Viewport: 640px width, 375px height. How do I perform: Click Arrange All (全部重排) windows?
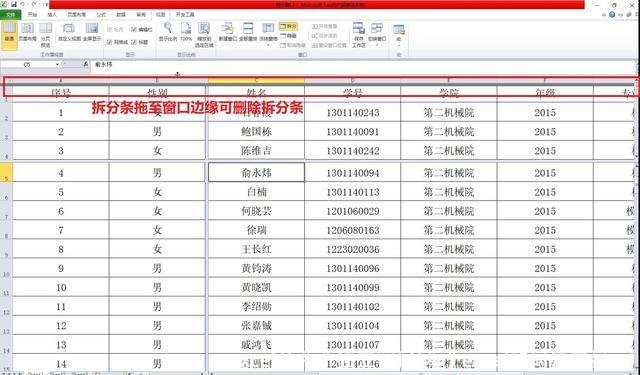pyautogui.click(x=248, y=33)
